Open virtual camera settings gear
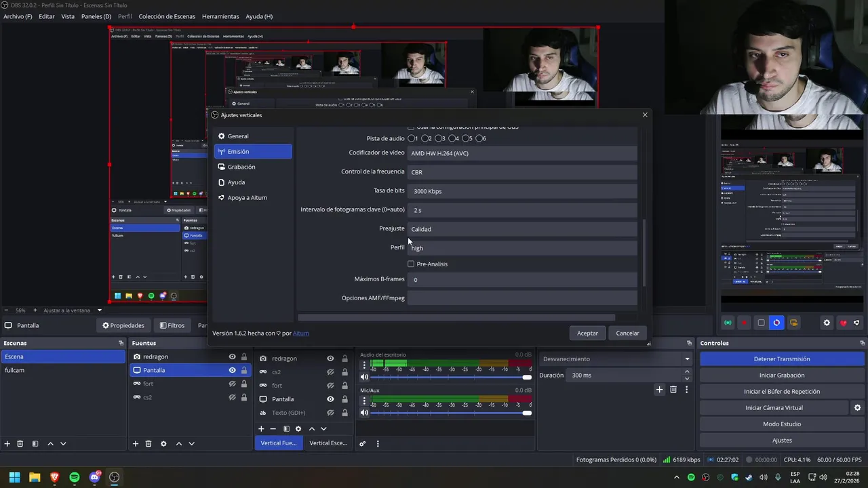 pos(857,407)
